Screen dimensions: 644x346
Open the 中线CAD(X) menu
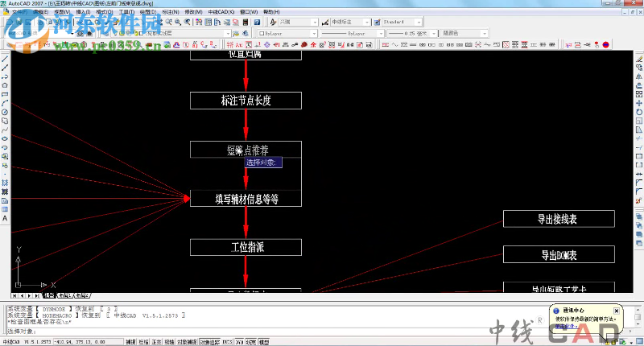tap(221, 13)
